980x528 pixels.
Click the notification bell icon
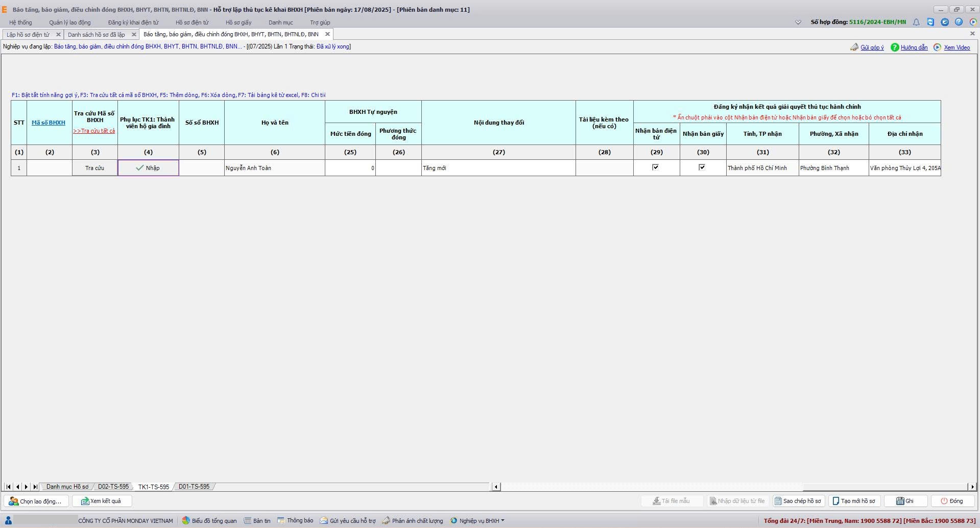(x=916, y=22)
